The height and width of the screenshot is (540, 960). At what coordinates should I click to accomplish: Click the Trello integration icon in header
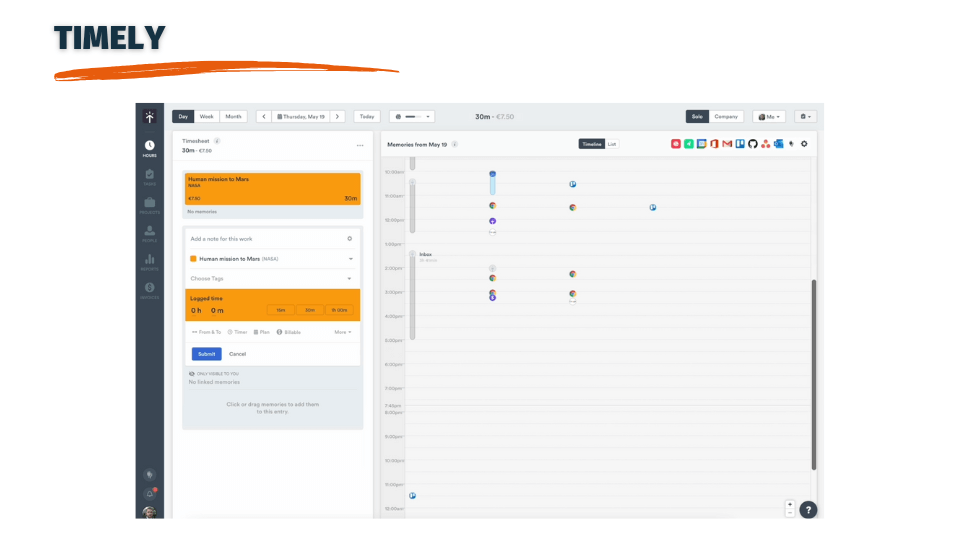(x=740, y=144)
